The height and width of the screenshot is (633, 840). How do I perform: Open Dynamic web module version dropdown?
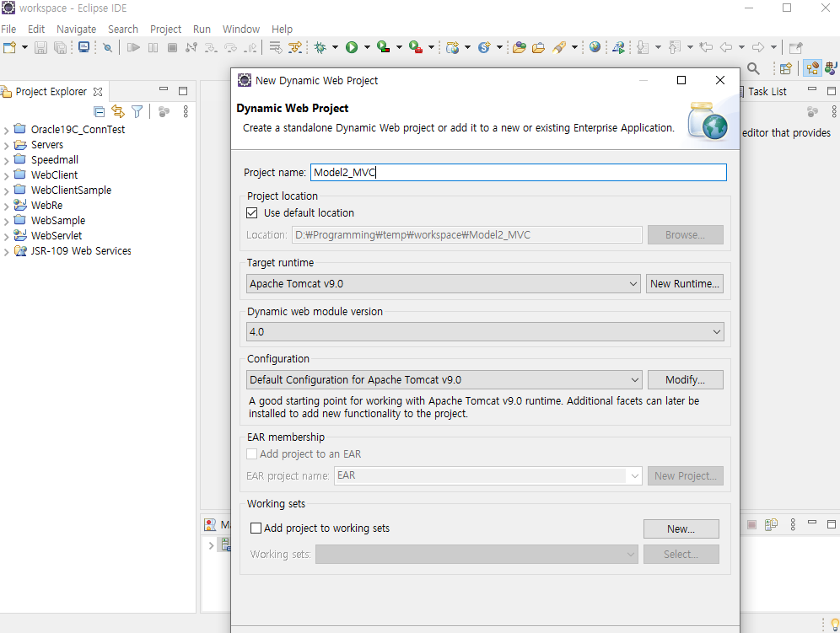[485, 332]
